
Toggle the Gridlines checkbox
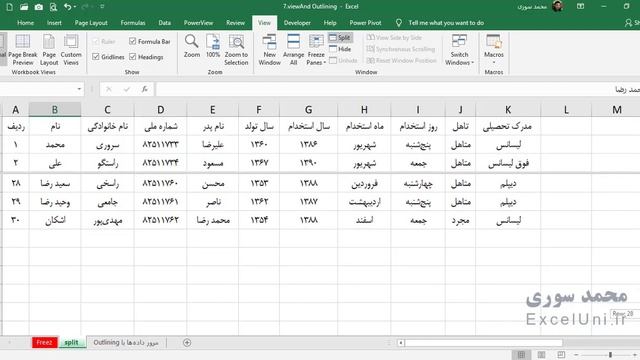point(96,57)
